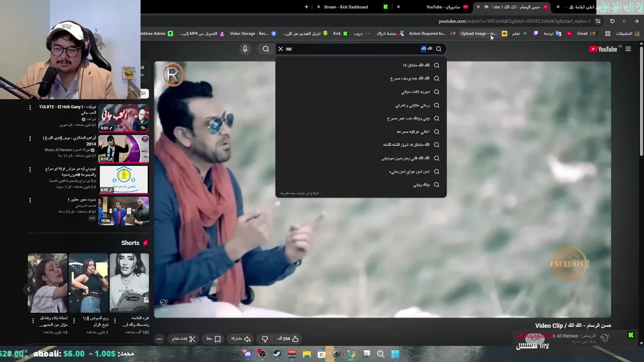The height and width of the screenshot is (362, 644).
Task: Open the 'Video Storage - Res...' bookmark
Action: 253,34
